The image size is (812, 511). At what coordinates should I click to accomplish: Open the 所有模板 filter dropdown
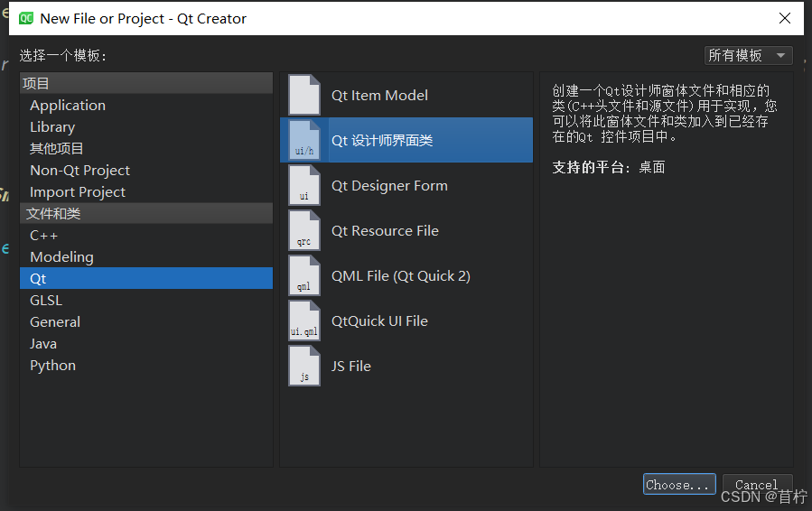[x=748, y=55]
